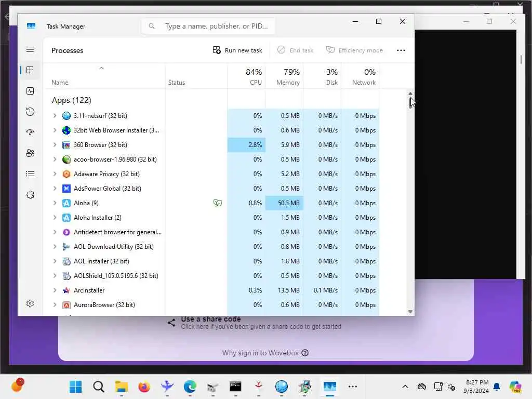Expand the Adaware Privacy (32 bit) process

[x=55, y=174]
